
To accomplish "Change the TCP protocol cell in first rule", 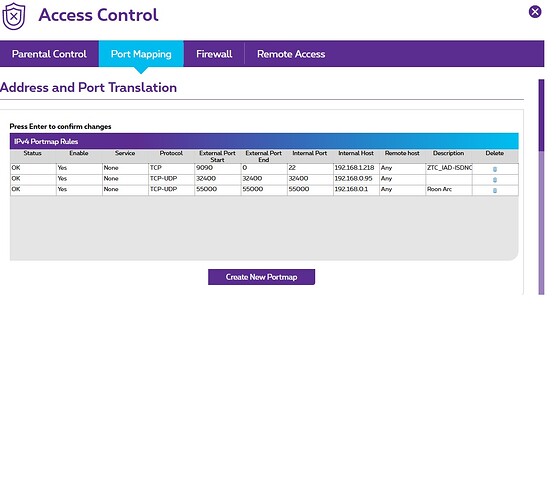I will coord(172,168).
